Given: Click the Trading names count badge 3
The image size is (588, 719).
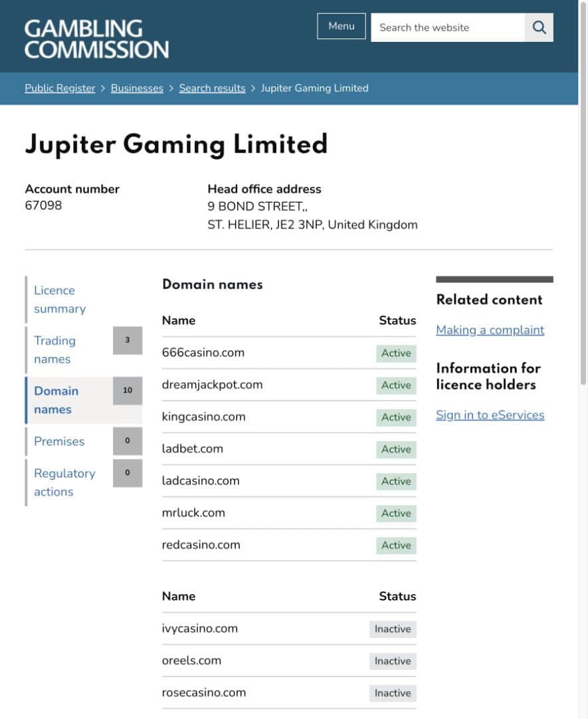Looking at the screenshot, I should coord(128,340).
